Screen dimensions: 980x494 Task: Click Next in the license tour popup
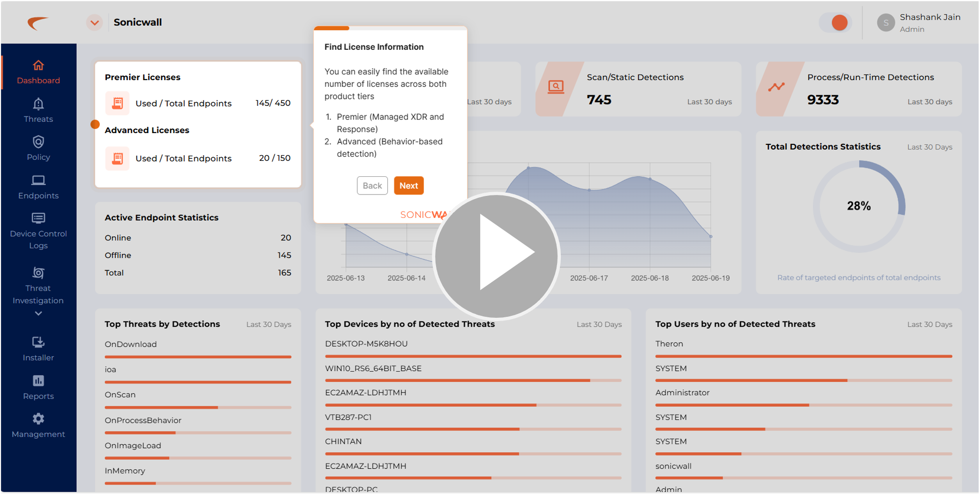[408, 186]
